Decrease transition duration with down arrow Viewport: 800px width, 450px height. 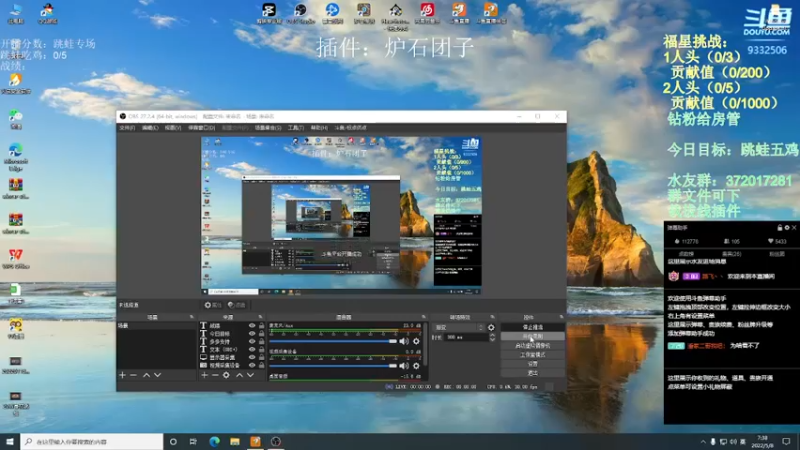[x=492, y=339]
